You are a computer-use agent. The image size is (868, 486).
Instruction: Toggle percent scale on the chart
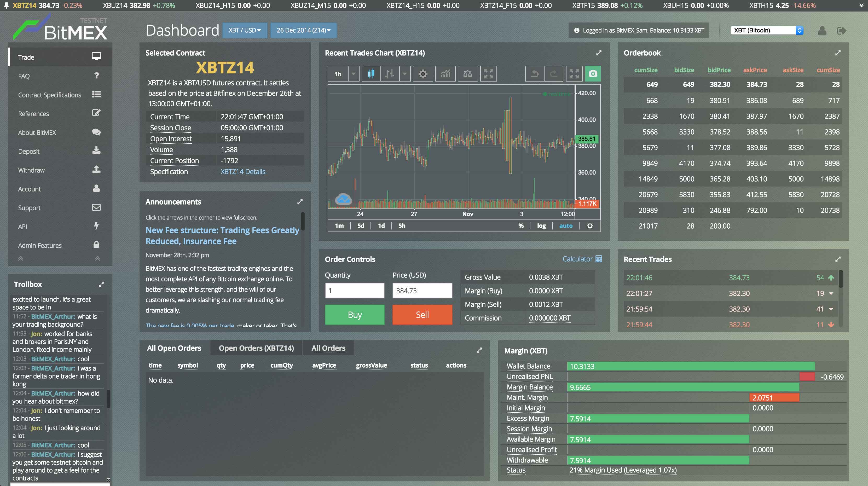521,226
